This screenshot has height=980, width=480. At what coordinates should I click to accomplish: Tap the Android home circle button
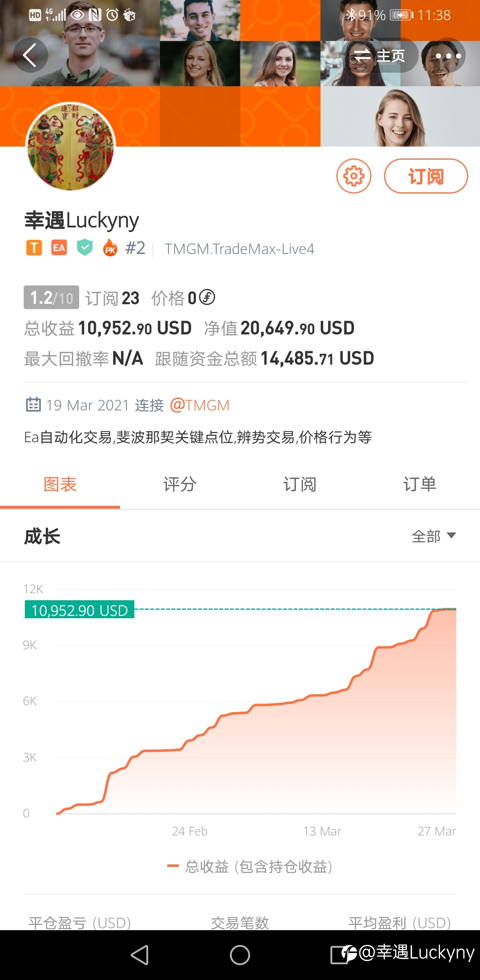pos(240,955)
